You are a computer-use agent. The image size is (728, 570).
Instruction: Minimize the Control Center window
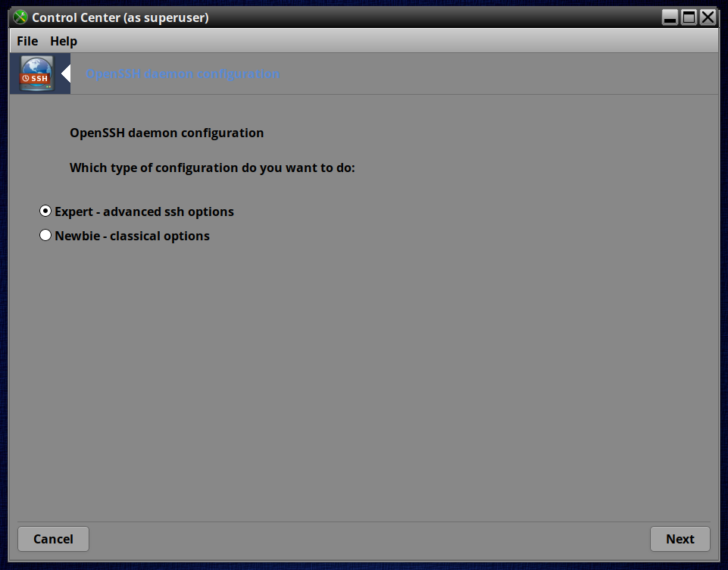670,17
